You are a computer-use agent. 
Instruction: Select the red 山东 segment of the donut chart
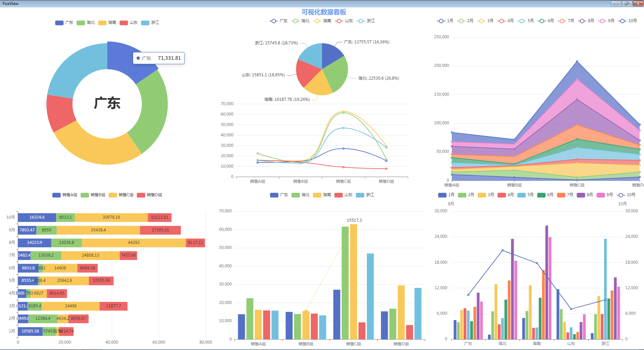(60, 113)
